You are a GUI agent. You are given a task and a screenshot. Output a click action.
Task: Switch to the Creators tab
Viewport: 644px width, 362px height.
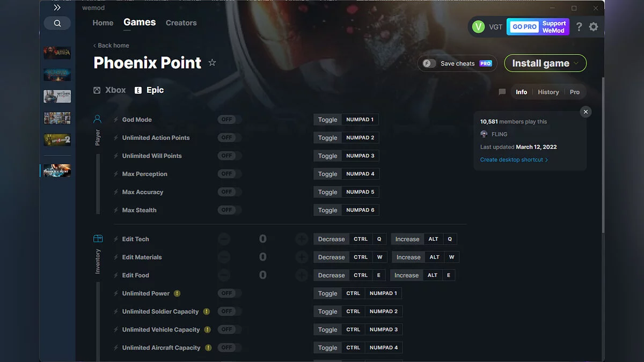pos(181,23)
